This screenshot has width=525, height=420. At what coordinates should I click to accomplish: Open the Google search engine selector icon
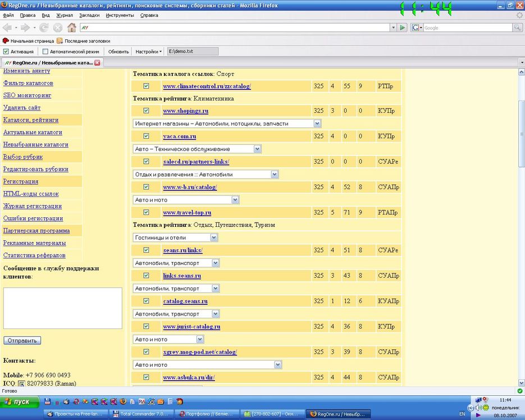click(417, 28)
